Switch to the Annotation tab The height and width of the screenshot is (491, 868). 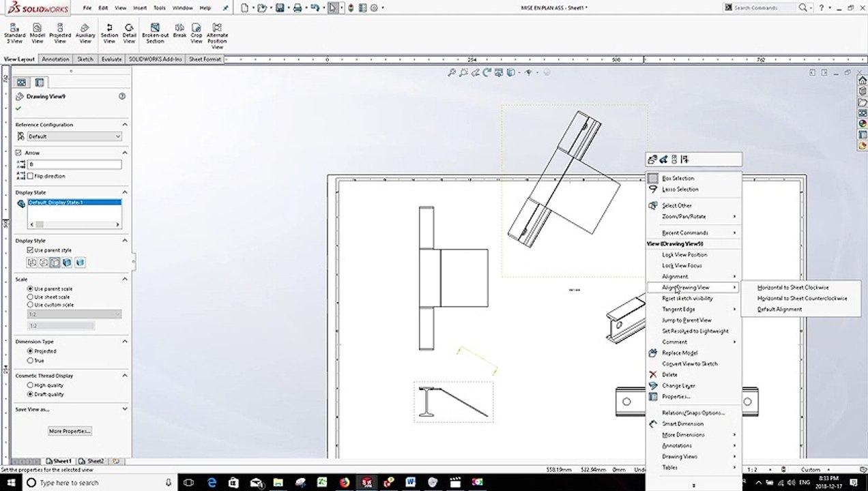(55, 59)
